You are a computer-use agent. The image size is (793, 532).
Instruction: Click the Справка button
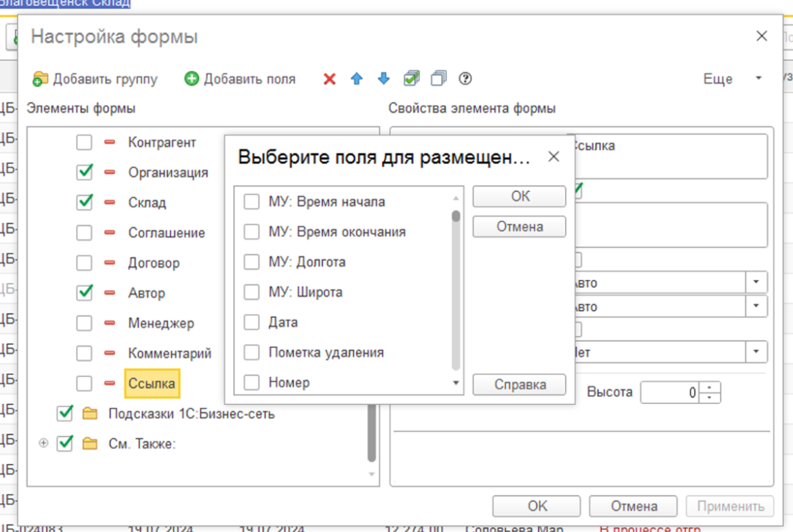click(519, 384)
